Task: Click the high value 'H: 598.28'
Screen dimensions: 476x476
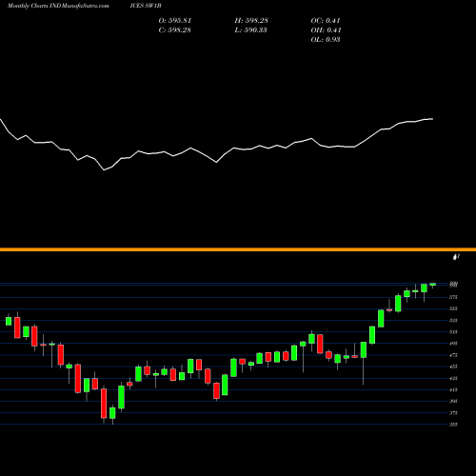Action: coord(251,21)
